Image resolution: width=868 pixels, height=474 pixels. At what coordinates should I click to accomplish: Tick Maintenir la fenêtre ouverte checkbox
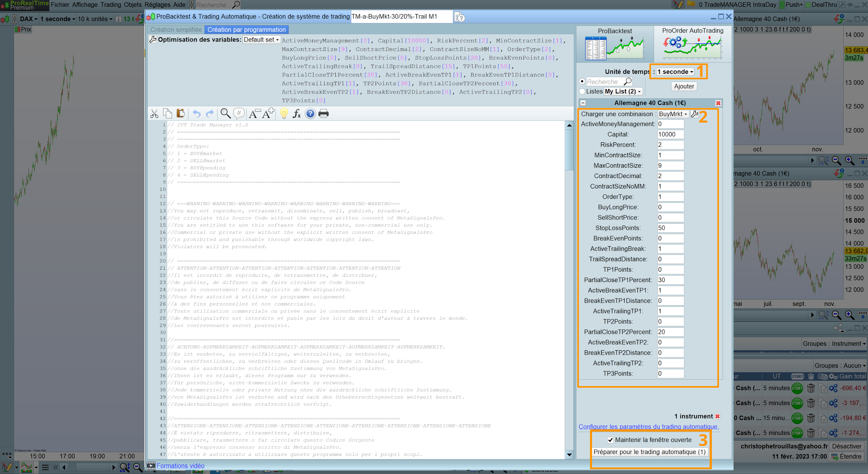(x=610, y=440)
